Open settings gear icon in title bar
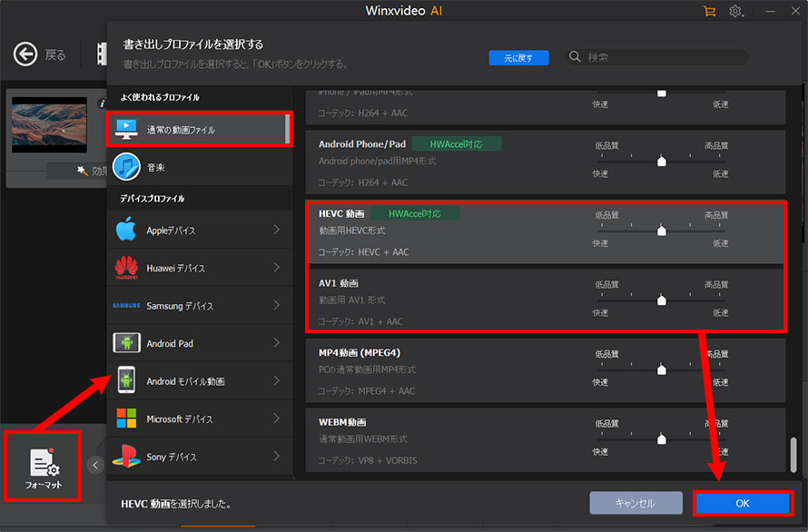Screen dimensions: 808x532 [736, 12]
